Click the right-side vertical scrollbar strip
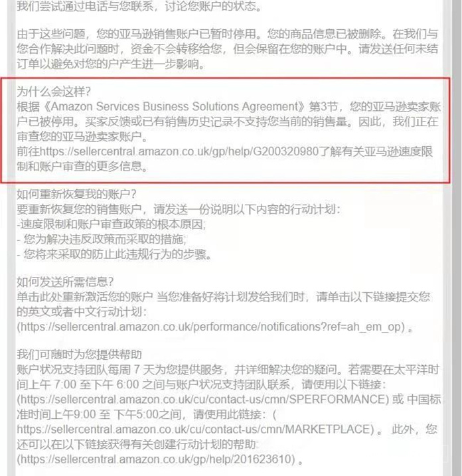 coord(457,238)
